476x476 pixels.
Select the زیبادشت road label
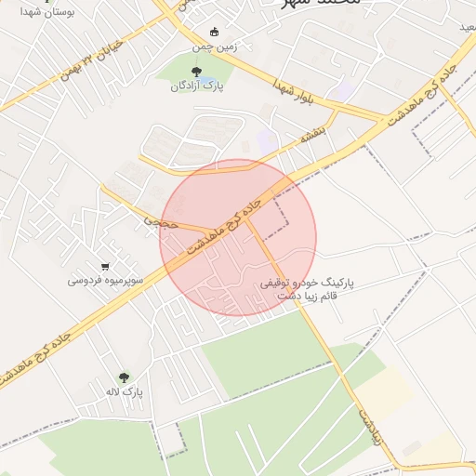[x=370, y=427]
